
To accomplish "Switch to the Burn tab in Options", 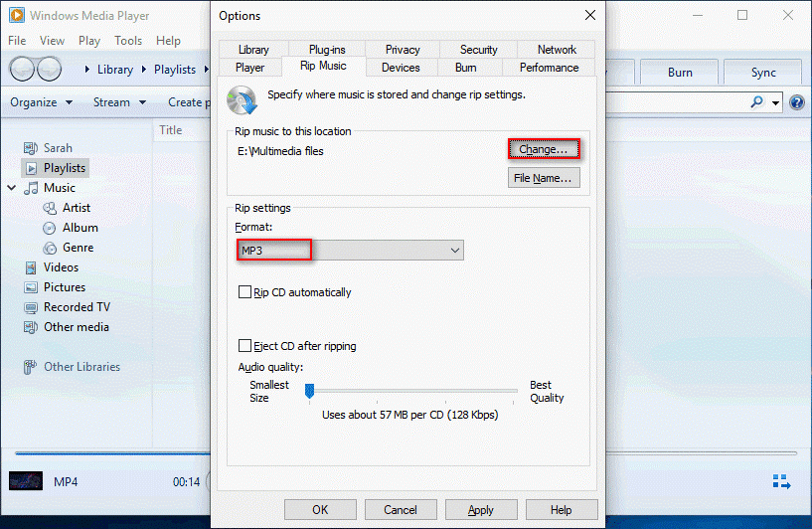I will pyautogui.click(x=465, y=68).
